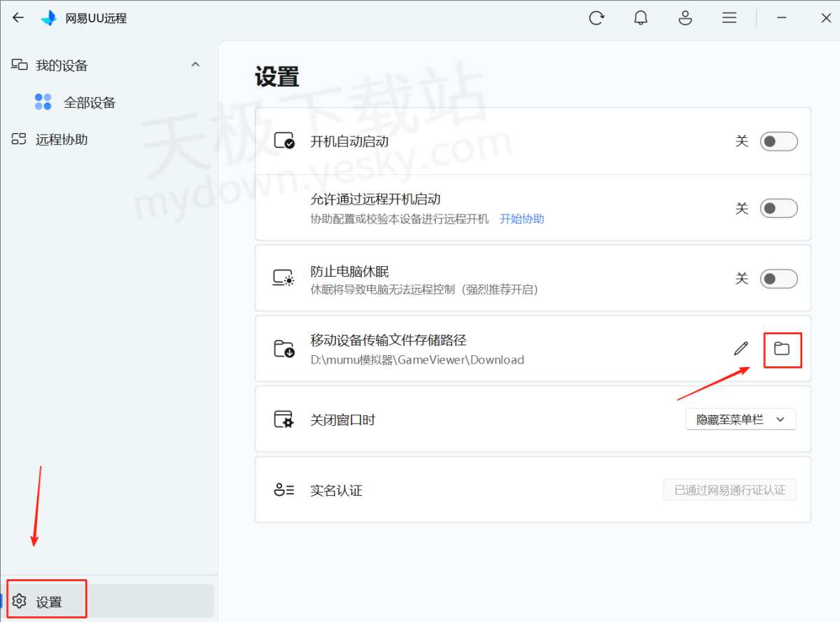Click the D:\mumu模拟器 storage path text
The width and height of the screenshot is (840, 622).
416,359
